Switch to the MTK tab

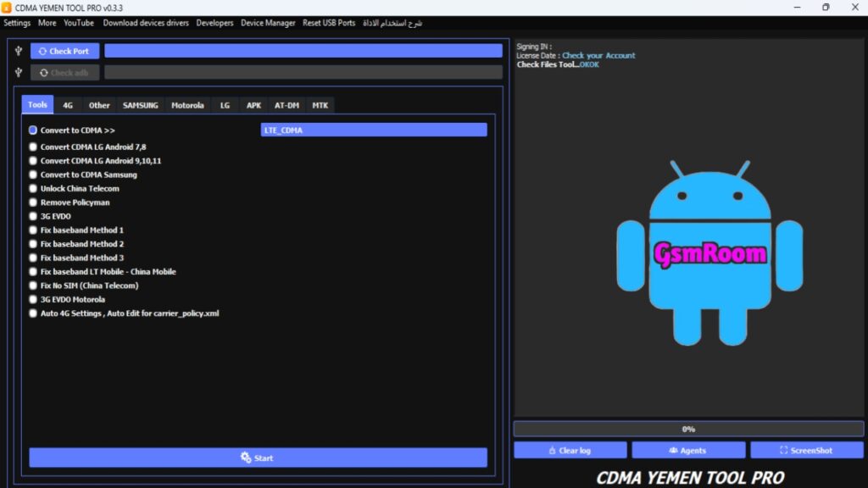pyautogui.click(x=320, y=105)
